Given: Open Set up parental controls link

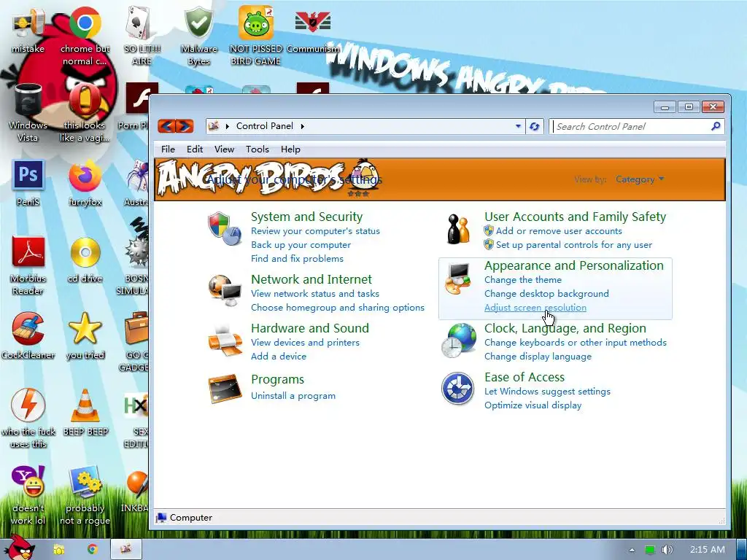Looking at the screenshot, I should [x=573, y=245].
